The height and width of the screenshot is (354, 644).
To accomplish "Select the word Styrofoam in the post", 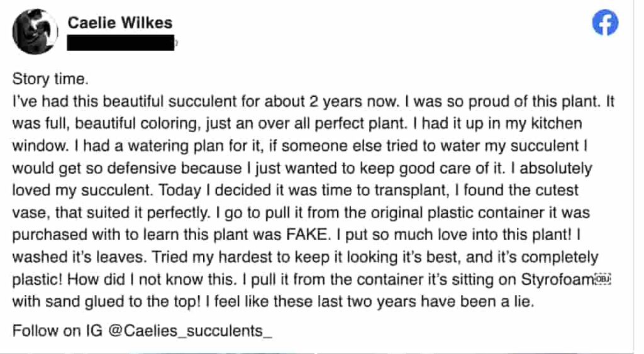I will point(557,280).
